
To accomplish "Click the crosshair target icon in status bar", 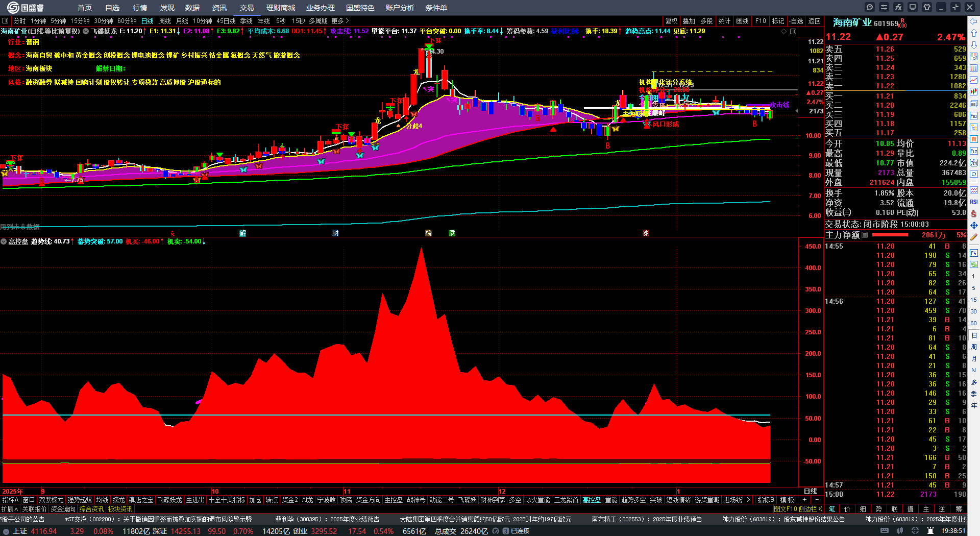I will click(915, 531).
